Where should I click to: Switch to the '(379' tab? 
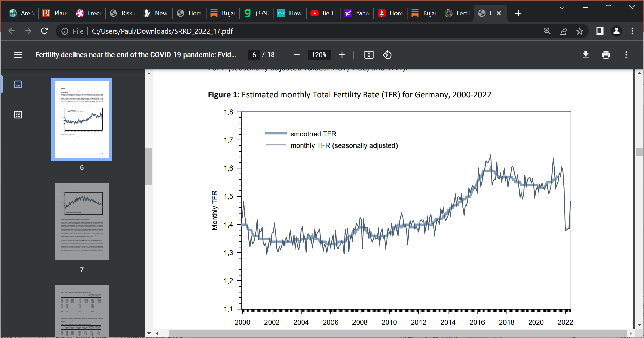click(256, 13)
